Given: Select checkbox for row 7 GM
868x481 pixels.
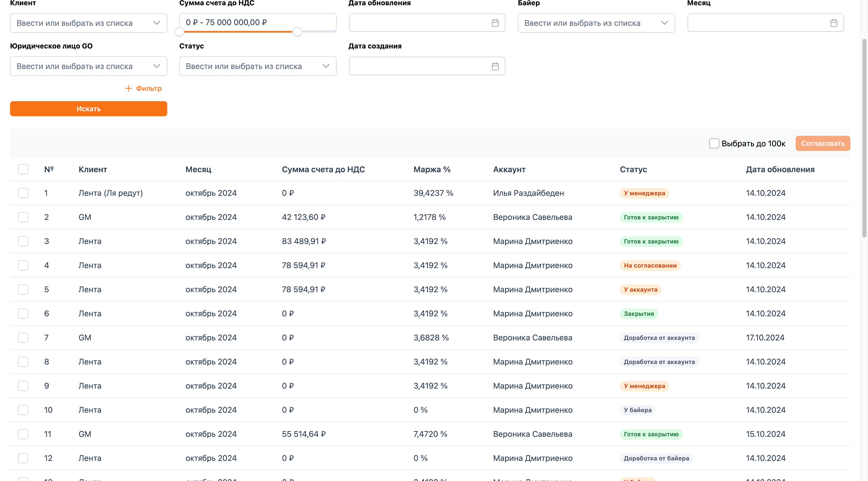Looking at the screenshot, I should coord(23,337).
